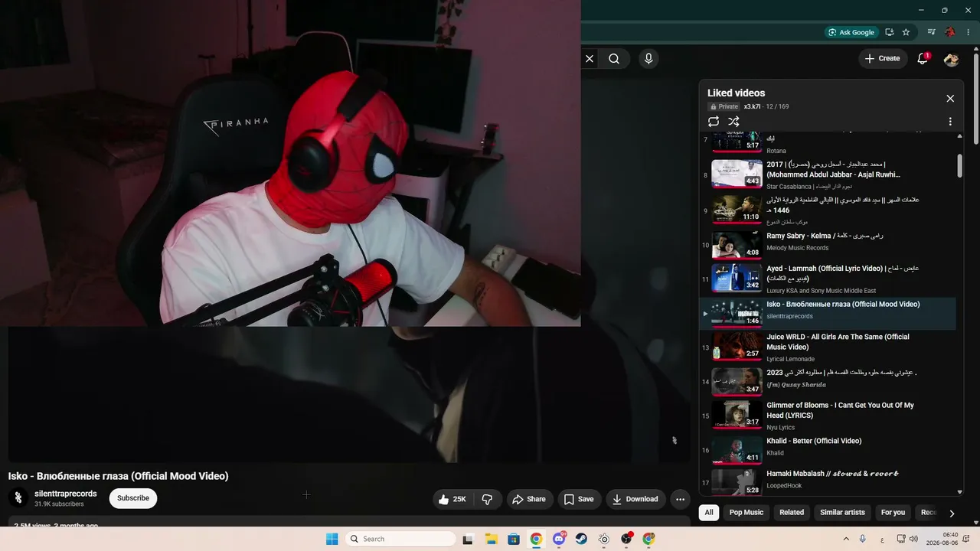Open more actions menu beside Download
The height and width of the screenshot is (551, 980).
tap(680, 499)
